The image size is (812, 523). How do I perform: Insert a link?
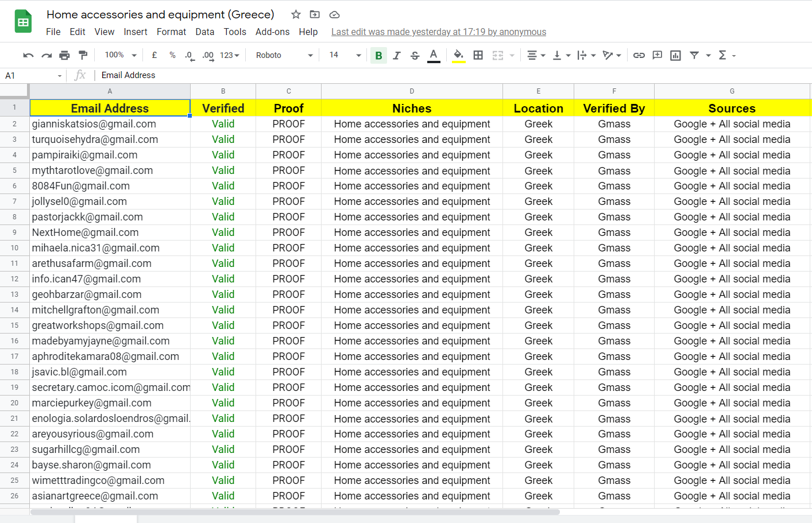tap(639, 55)
